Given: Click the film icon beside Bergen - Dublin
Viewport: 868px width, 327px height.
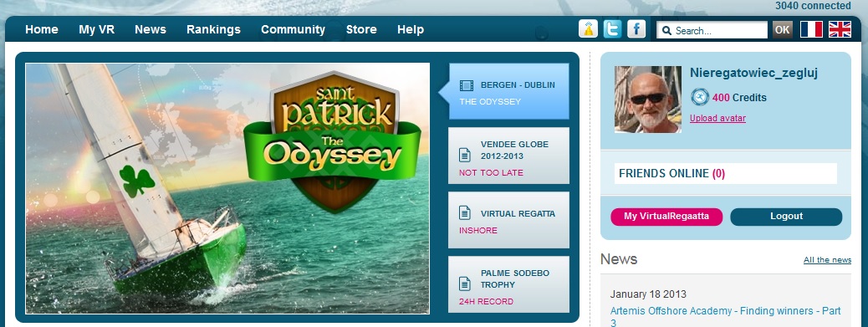Looking at the screenshot, I should (467, 86).
